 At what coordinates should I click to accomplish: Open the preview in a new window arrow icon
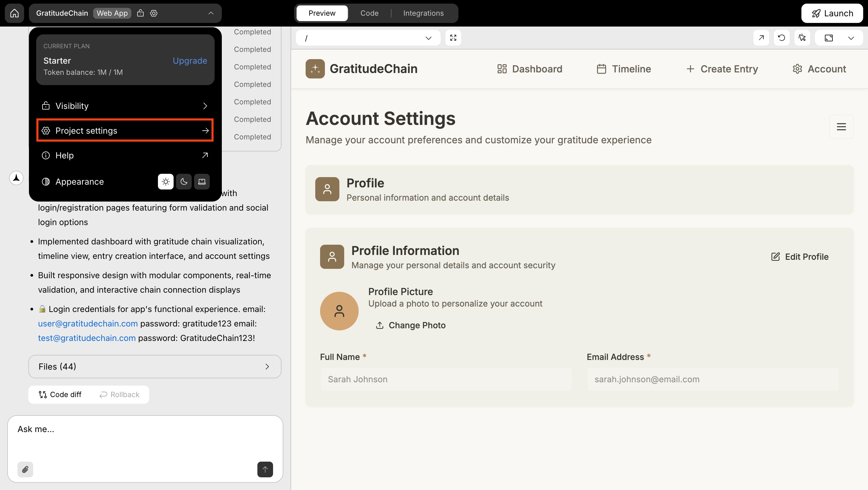761,37
